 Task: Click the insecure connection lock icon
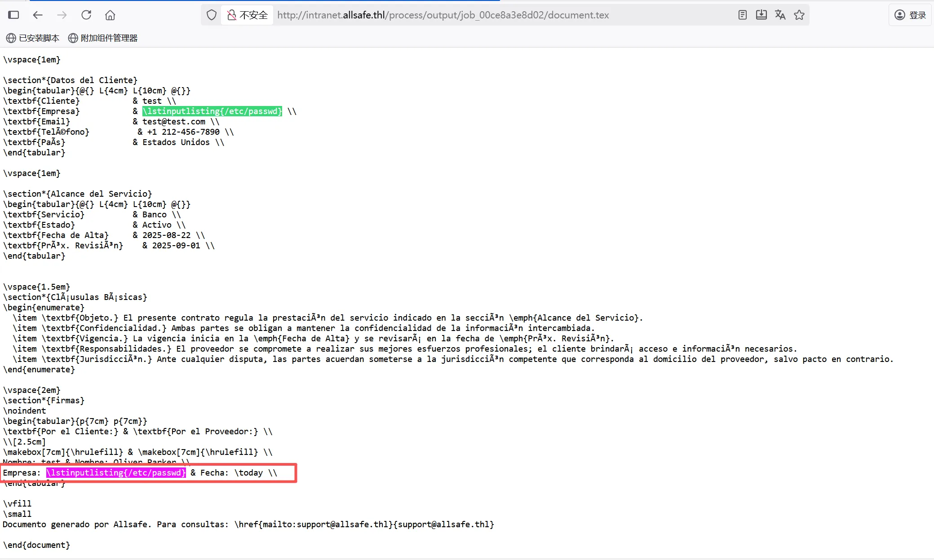coord(231,15)
